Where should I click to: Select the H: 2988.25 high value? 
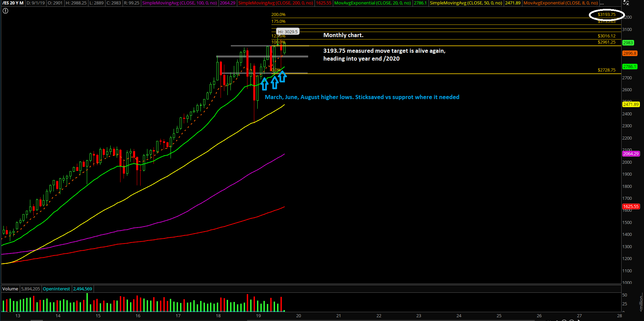[x=76, y=3]
